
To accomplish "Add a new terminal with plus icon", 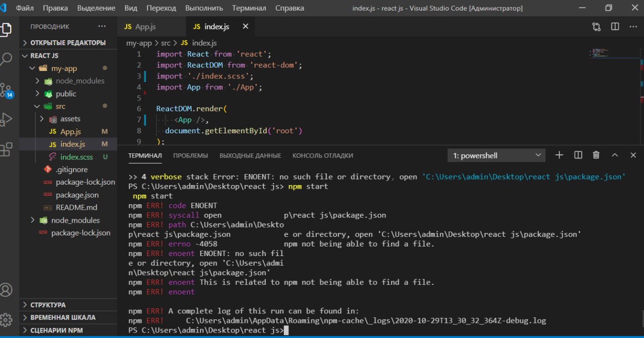I will pos(559,155).
